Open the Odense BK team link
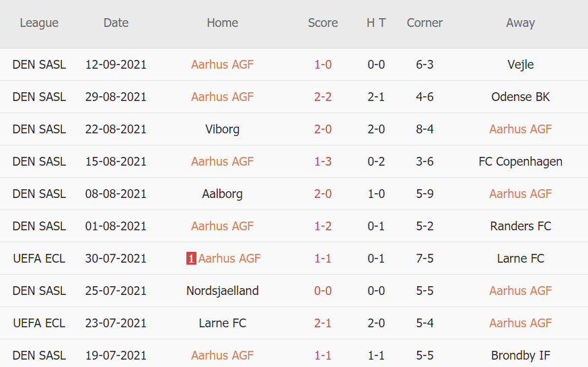This screenshot has height=367, width=588. (x=521, y=97)
